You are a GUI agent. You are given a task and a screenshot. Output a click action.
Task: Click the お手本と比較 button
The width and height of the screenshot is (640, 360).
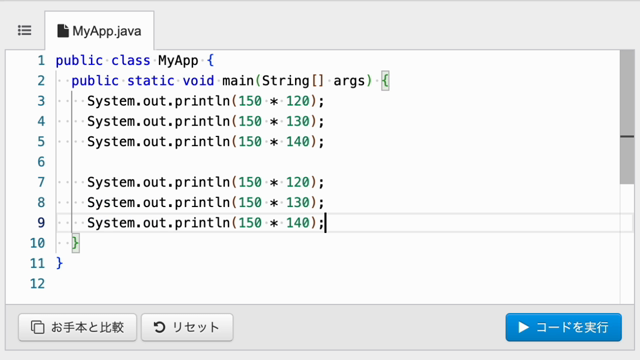point(77,327)
